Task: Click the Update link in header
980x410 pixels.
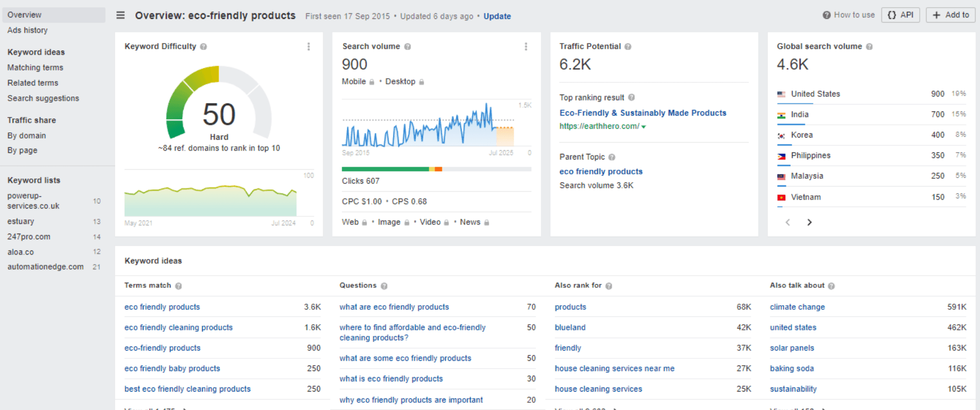Action: [497, 16]
